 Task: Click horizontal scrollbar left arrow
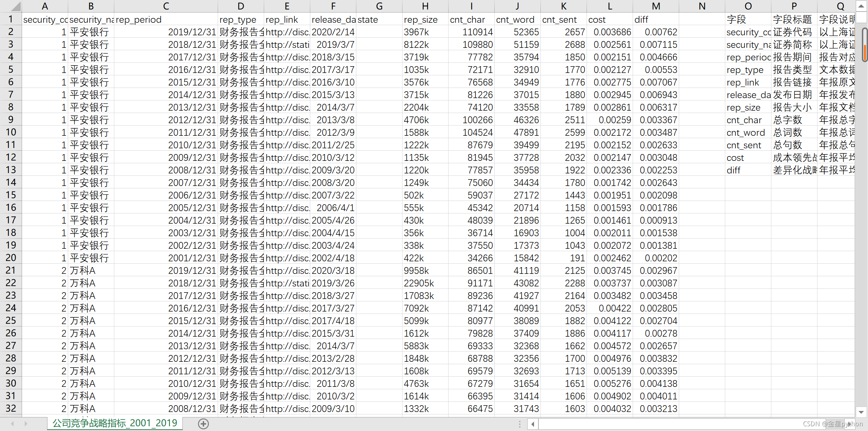coord(533,424)
